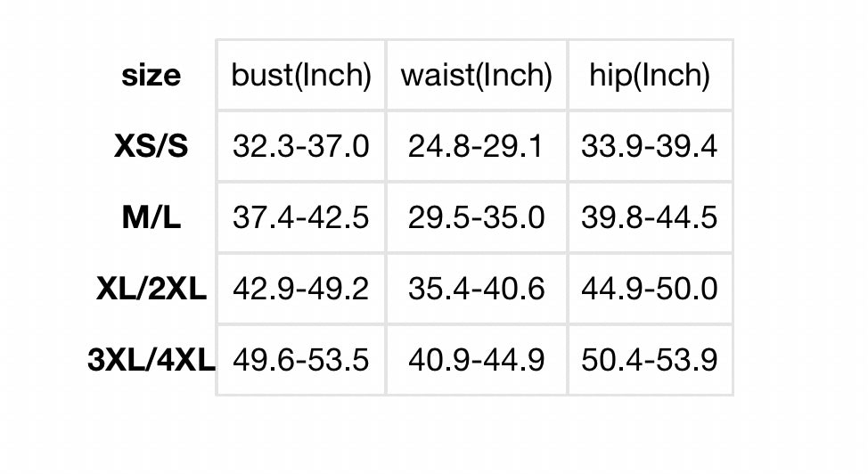Click the 3XL/4XL bust value 49.6-53.5

[x=301, y=361]
